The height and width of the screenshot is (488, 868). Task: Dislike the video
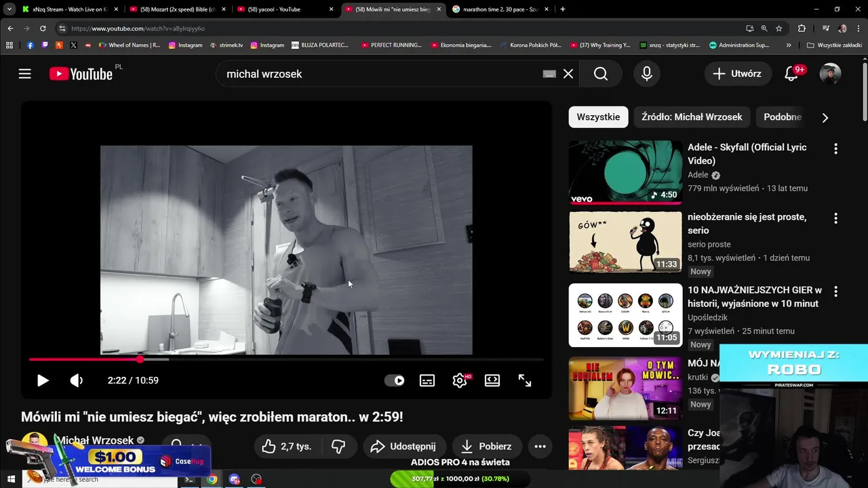point(338,446)
